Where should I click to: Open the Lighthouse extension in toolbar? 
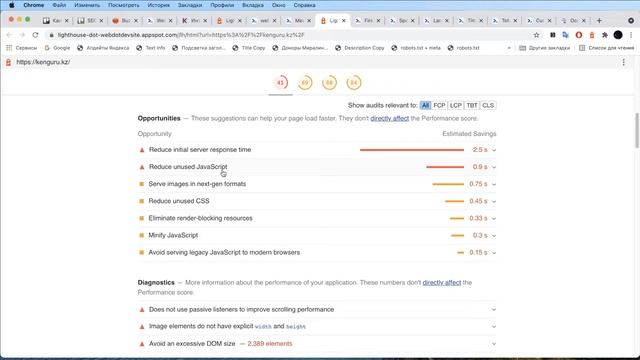(x=592, y=35)
